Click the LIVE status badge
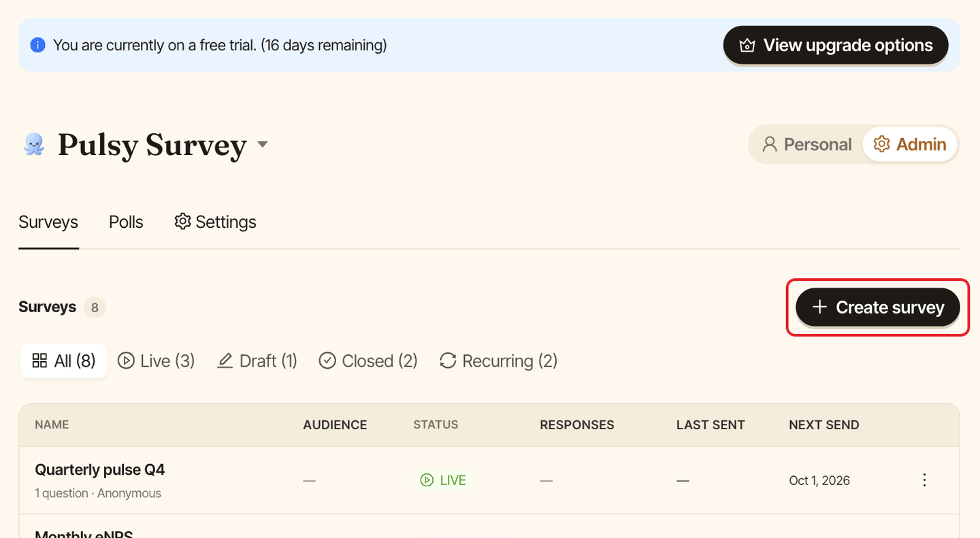980x538 pixels. pyautogui.click(x=444, y=480)
